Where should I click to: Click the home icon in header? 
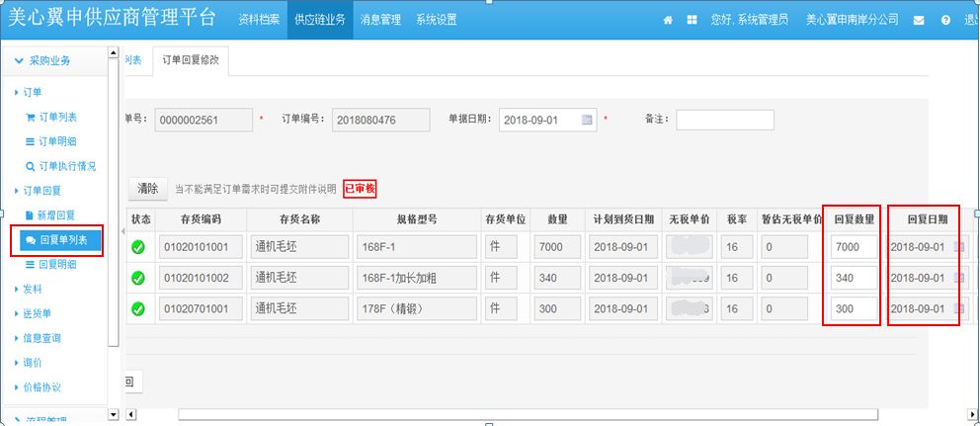(x=668, y=20)
